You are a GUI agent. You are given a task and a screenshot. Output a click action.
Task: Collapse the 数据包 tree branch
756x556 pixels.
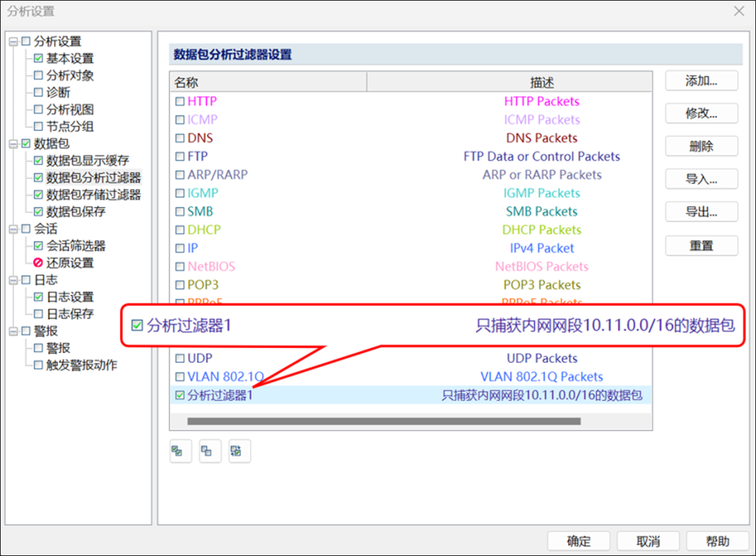(x=13, y=143)
